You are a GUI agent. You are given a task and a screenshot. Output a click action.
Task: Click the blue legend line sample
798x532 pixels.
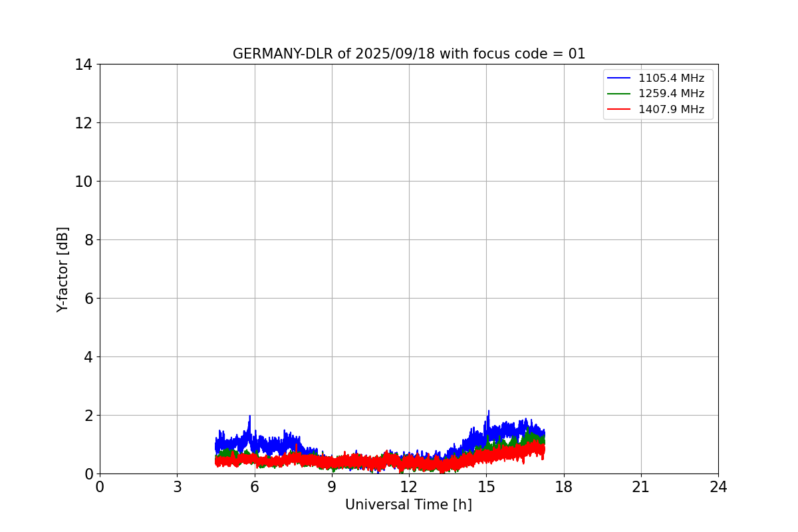[x=619, y=78]
